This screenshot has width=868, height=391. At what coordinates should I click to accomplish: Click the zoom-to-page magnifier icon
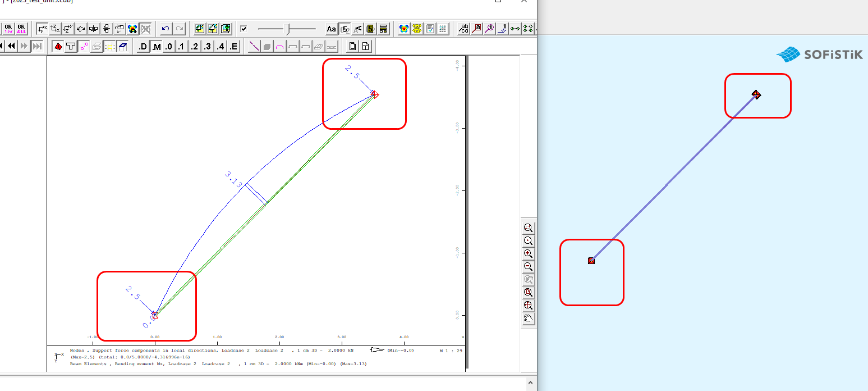coord(528,293)
